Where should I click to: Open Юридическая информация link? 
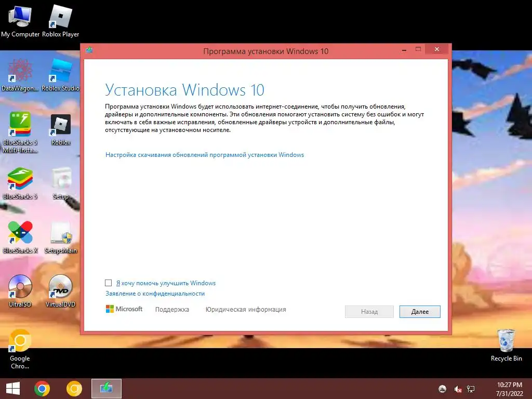coord(246,310)
